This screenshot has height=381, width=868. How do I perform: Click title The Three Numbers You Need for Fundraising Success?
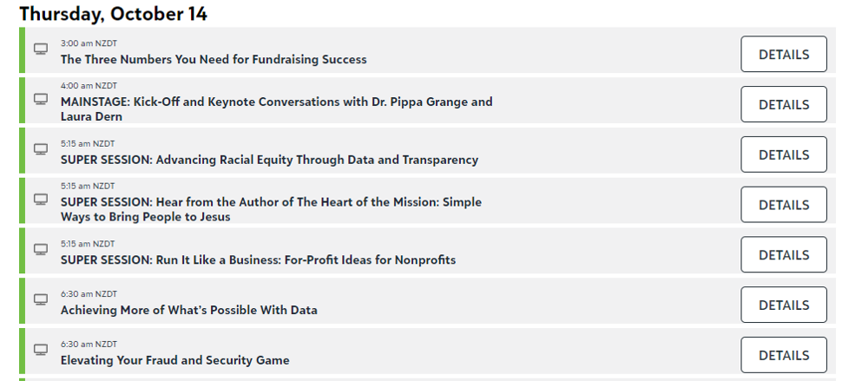coord(214,60)
